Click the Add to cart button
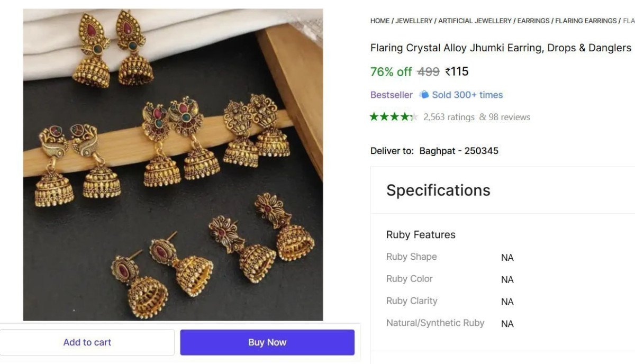This screenshot has height=364, width=635. pyautogui.click(x=87, y=342)
